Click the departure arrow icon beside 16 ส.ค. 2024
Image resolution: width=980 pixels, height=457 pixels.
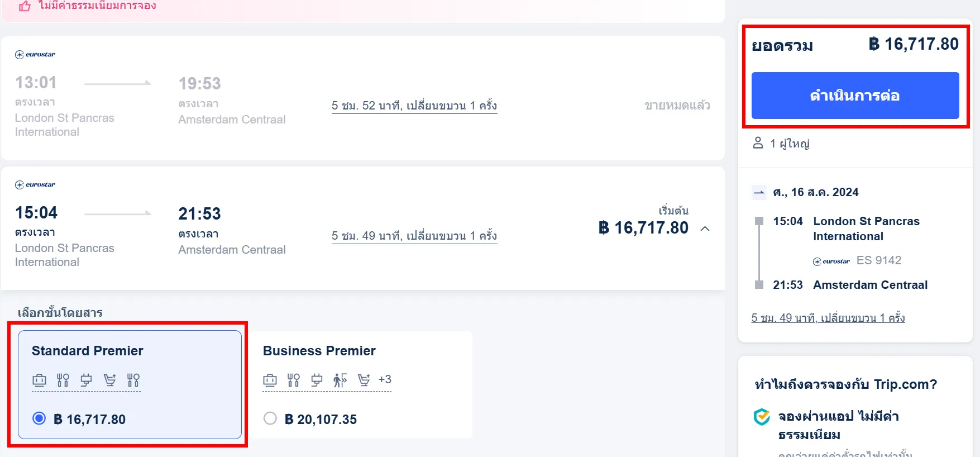(759, 192)
